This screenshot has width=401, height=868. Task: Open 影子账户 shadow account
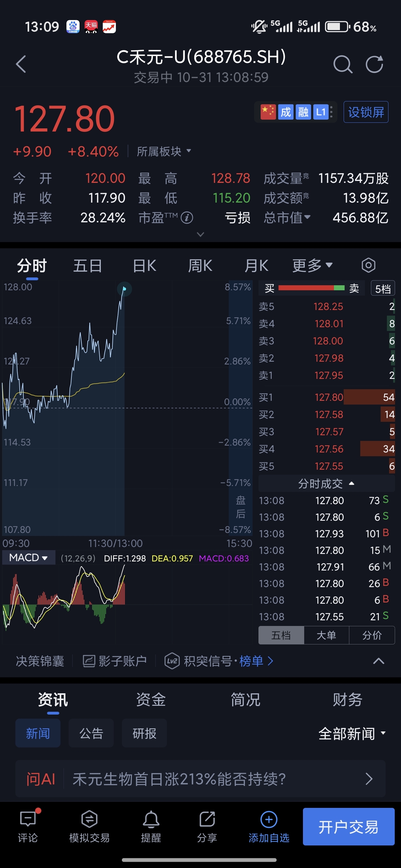(x=115, y=661)
